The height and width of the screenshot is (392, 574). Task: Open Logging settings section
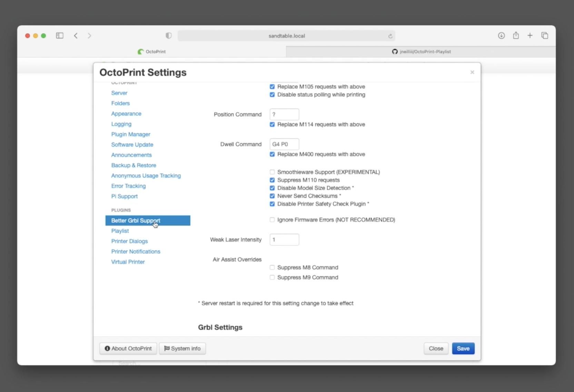pyautogui.click(x=121, y=124)
